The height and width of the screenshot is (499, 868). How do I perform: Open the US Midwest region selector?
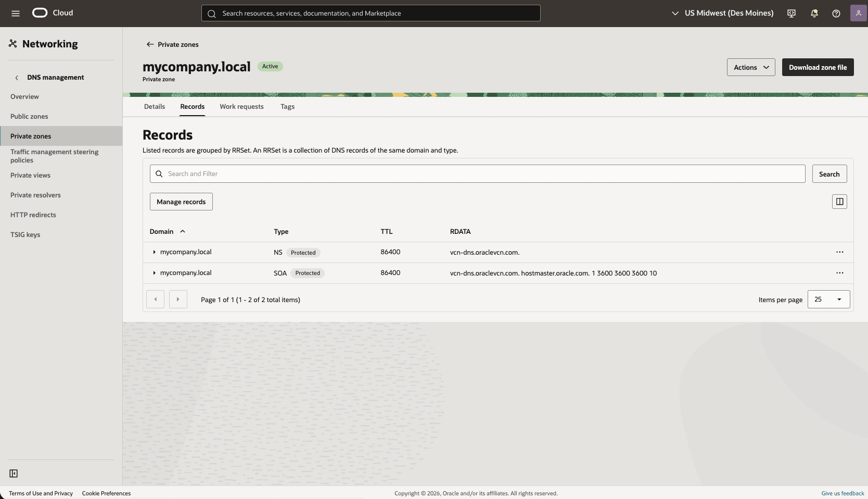722,13
